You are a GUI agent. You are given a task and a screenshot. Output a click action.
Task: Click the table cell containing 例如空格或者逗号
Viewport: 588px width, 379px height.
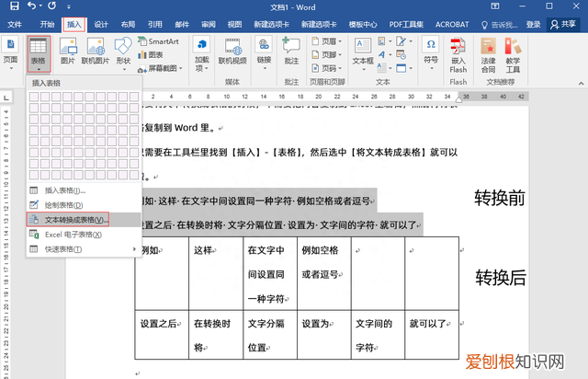click(x=324, y=273)
